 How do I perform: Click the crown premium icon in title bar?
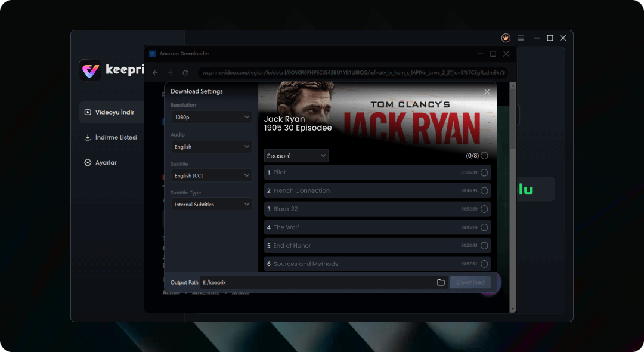pyautogui.click(x=506, y=38)
